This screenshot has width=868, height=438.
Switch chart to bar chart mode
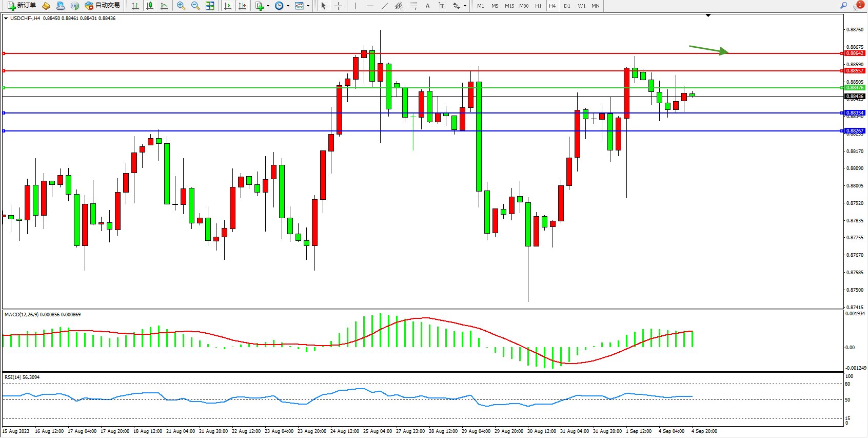tap(135, 6)
